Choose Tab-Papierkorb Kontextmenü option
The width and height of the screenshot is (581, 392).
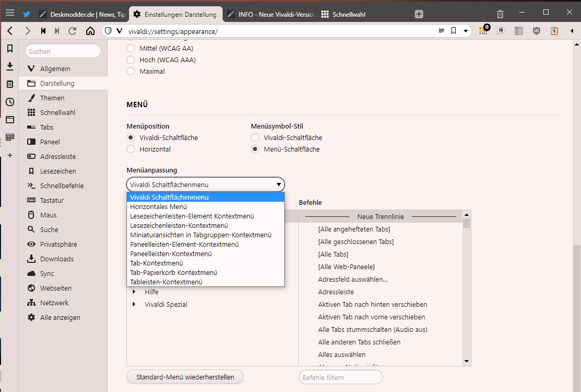pos(206,272)
